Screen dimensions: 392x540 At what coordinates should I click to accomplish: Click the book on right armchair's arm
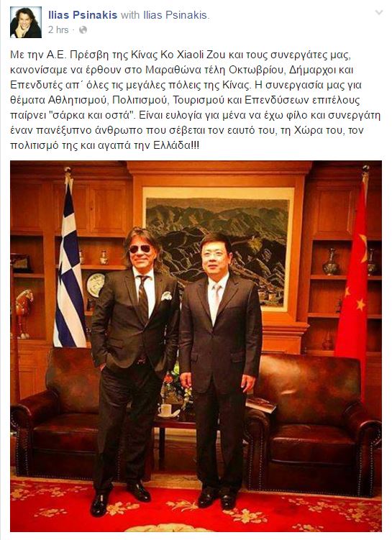point(261,405)
